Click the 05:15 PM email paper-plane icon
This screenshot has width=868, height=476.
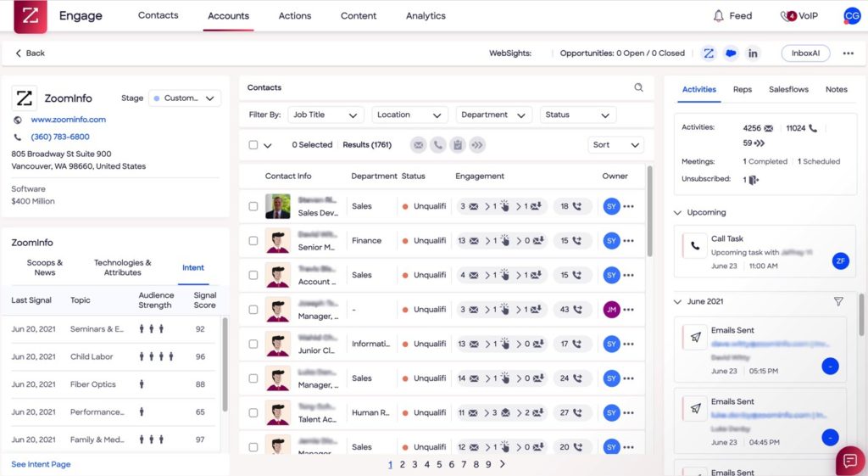[x=695, y=337]
